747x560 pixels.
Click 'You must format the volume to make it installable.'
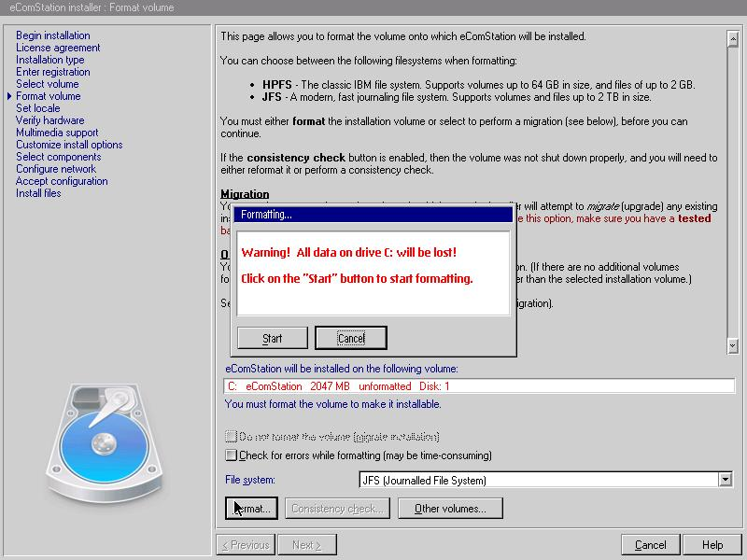pyautogui.click(x=333, y=404)
